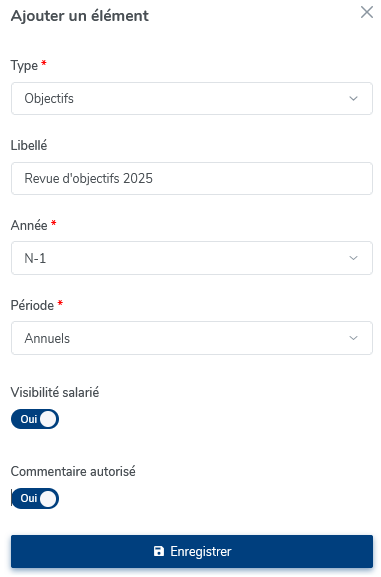Click the Enregistrer button
Image resolution: width=381 pixels, height=577 pixels.
coord(192,552)
